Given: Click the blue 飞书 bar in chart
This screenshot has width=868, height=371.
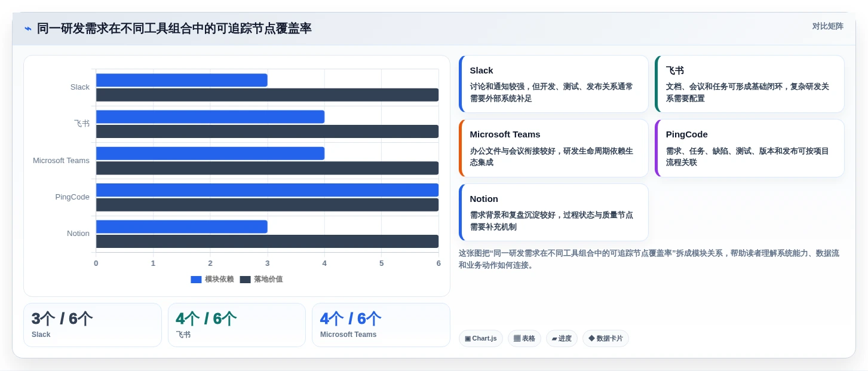Looking at the screenshot, I should pyautogui.click(x=210, y=116).
